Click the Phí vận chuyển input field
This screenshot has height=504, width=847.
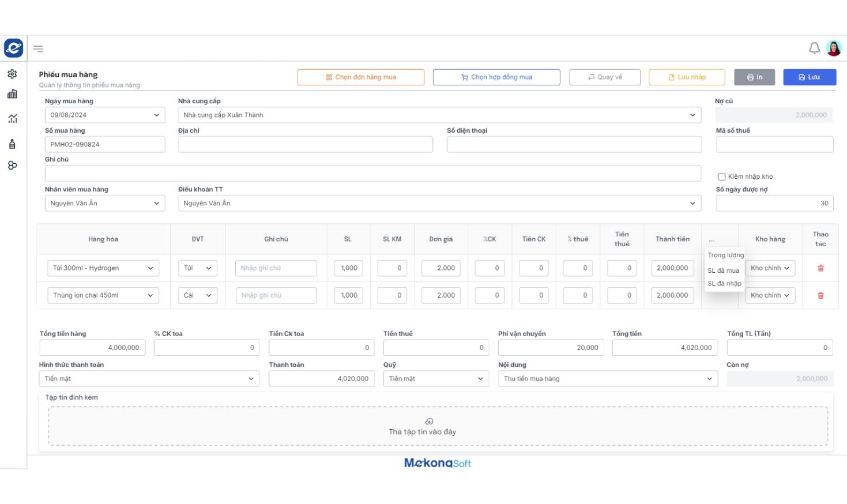point(551,348)
